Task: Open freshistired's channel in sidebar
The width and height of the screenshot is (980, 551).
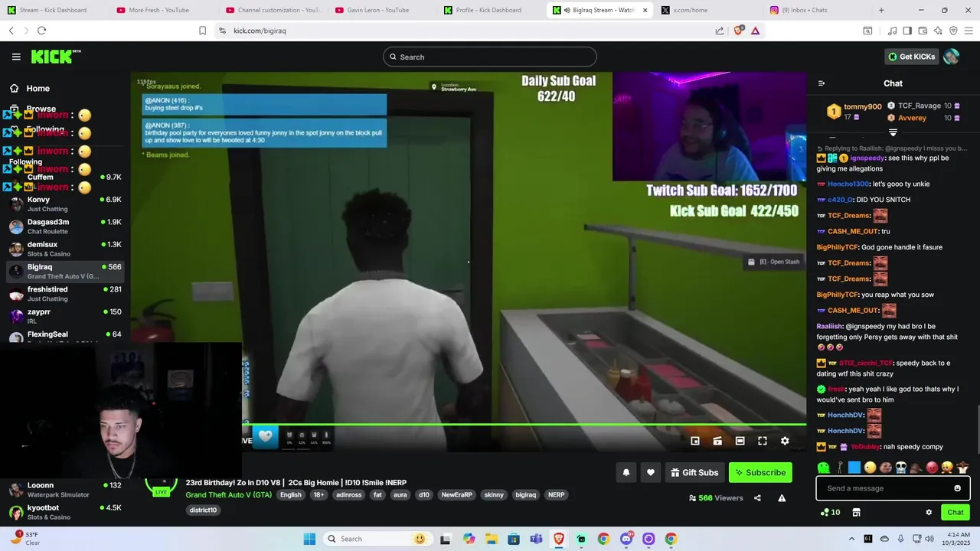Action: (x=66, y=294)
